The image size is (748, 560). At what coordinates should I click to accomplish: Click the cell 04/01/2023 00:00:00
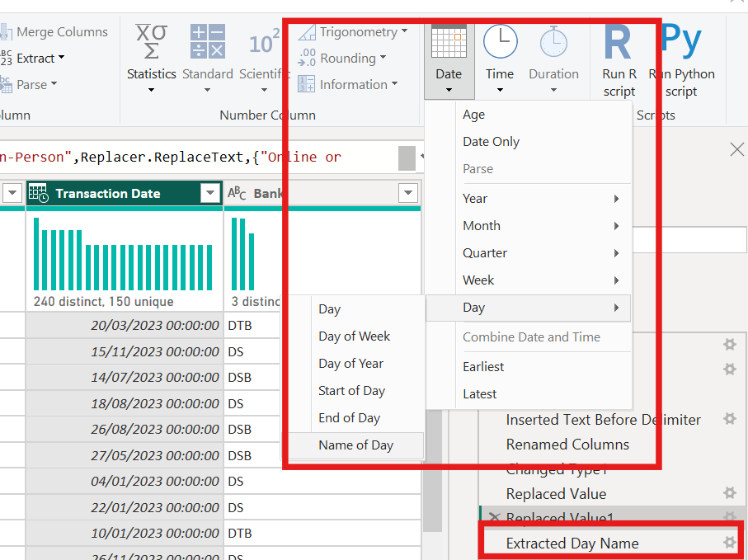point(125,482)
